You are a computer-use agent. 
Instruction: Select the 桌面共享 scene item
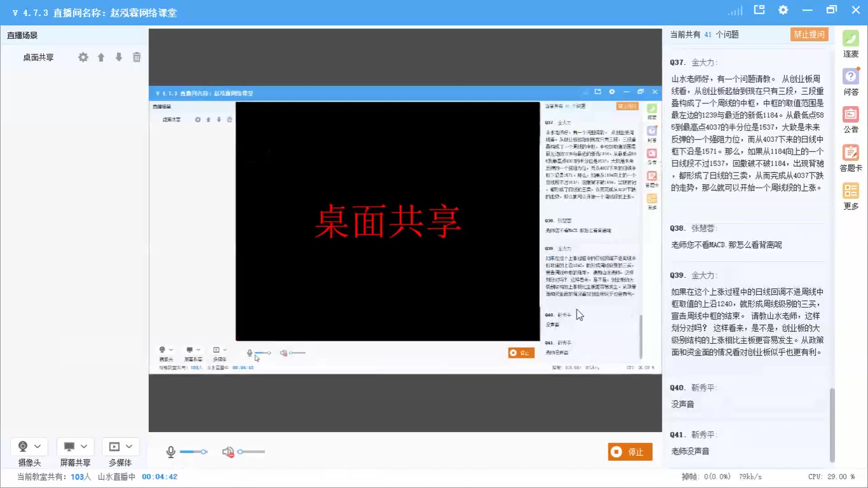(x=38, y=57)
